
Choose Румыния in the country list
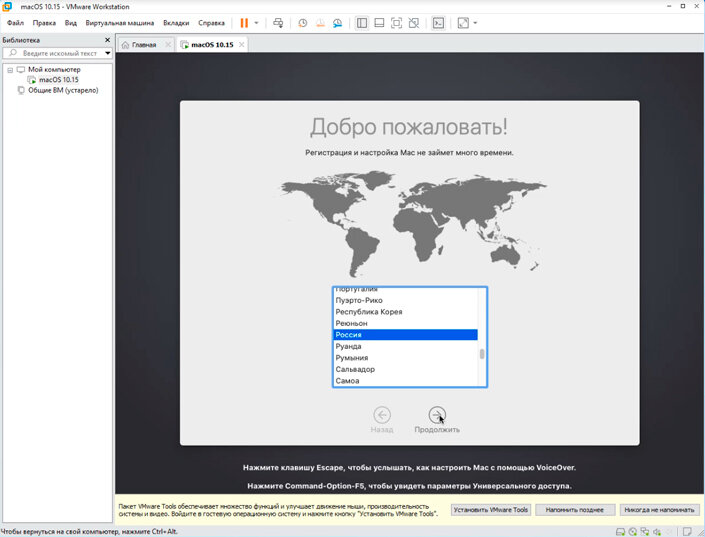click(x=405, y=358)
